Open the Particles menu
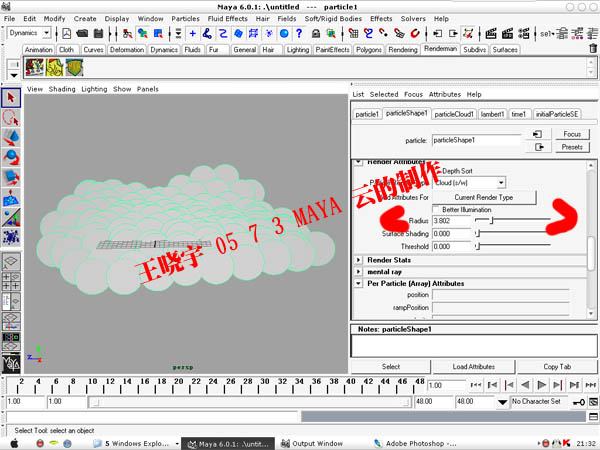 click(185, 18)
